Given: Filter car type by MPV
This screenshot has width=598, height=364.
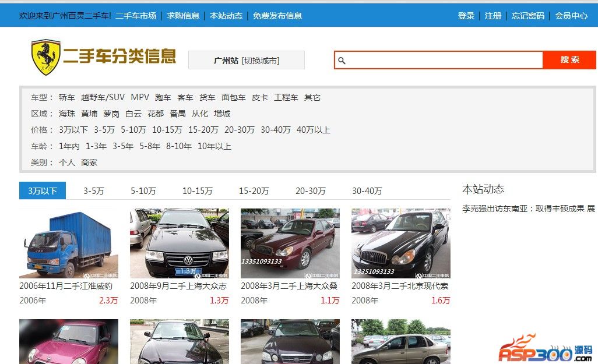Looking at the screenshot, I should (140, 97).
